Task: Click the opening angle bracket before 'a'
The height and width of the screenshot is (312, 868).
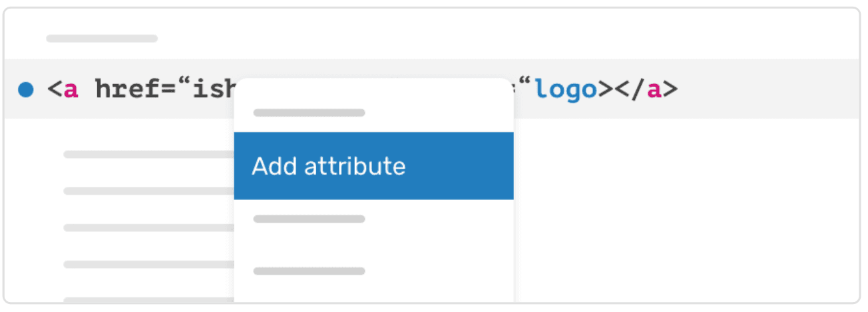Action: click(x=55, y=89)
